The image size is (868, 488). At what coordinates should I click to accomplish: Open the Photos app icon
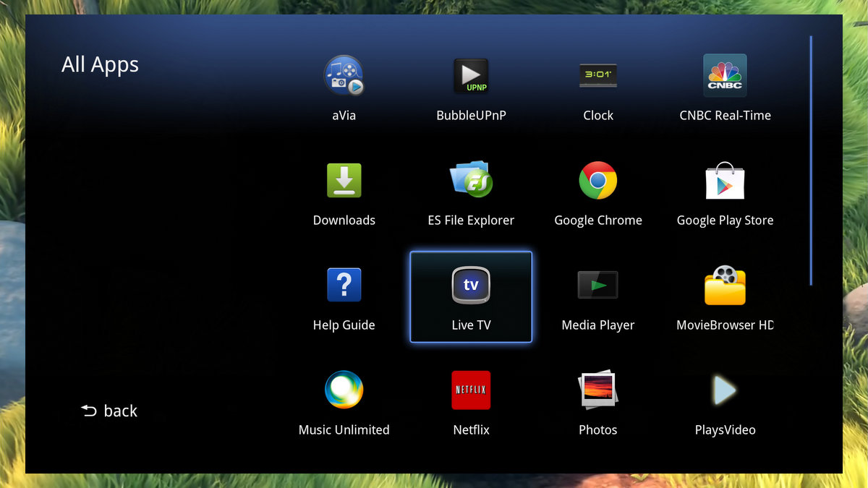point(598,390)
